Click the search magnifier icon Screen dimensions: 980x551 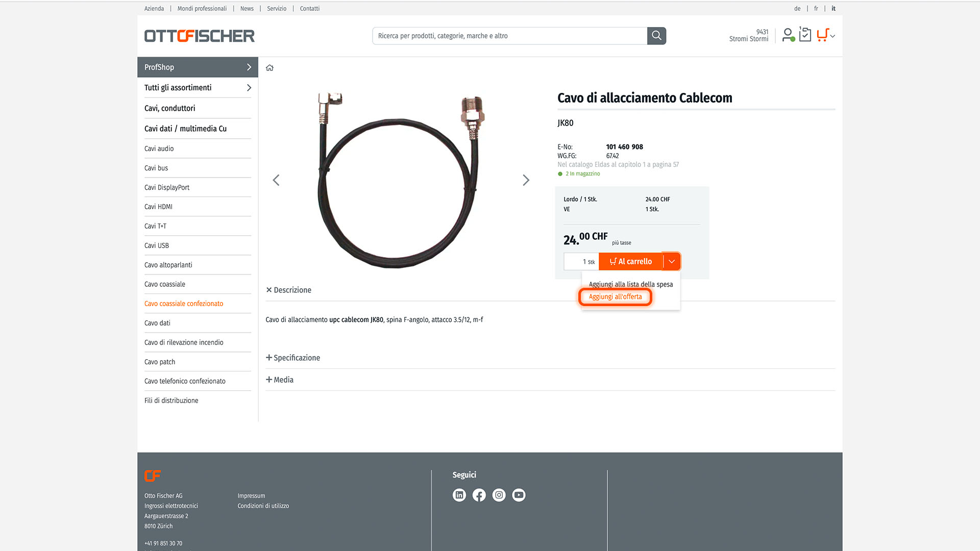pos(656,36)
